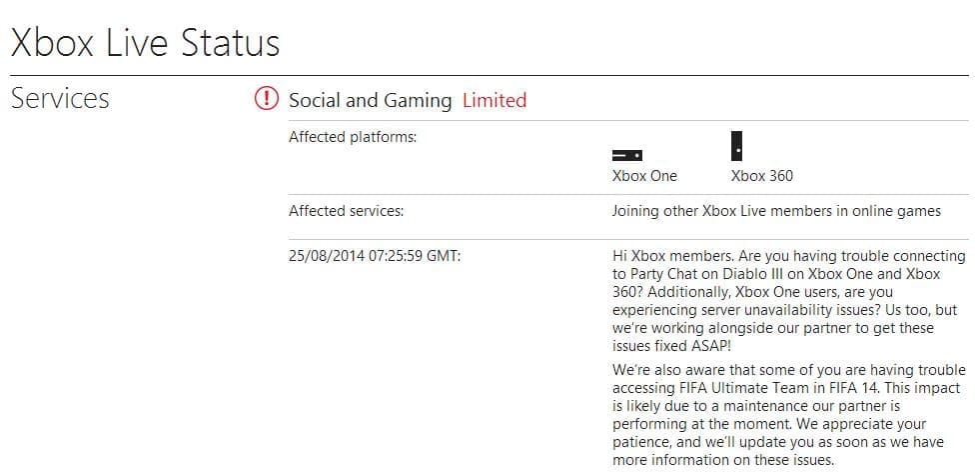The image size is (980, 474).
Task: Expand the Social and Gaming service heading
Action: (370, 100)
